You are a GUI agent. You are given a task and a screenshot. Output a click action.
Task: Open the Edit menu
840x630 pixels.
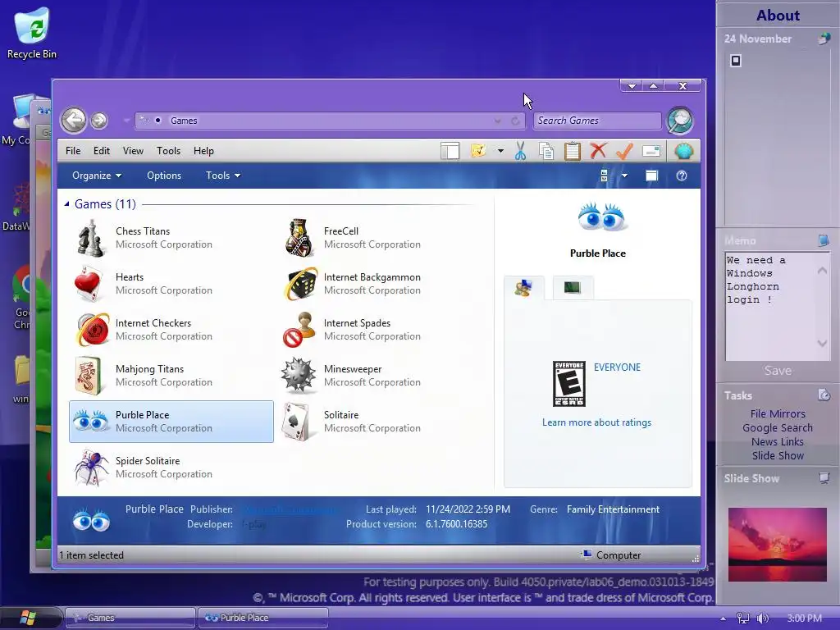click(x=101, y=151)
